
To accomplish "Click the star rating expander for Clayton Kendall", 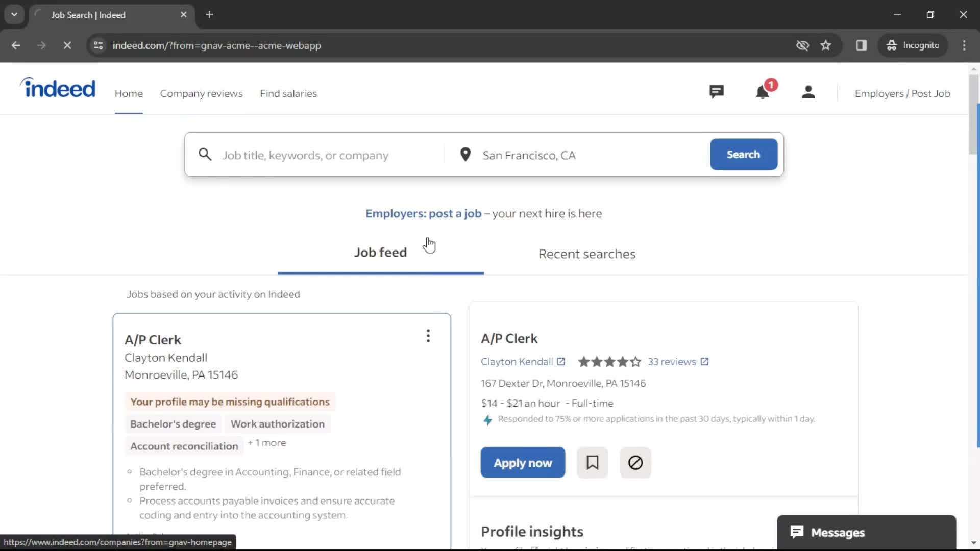I will (x=608, y=362).
